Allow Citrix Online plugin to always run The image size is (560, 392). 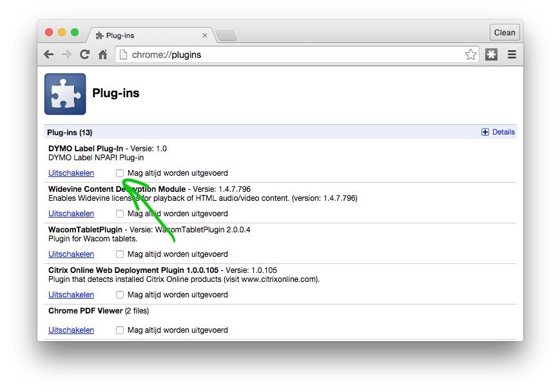[120, 295]
